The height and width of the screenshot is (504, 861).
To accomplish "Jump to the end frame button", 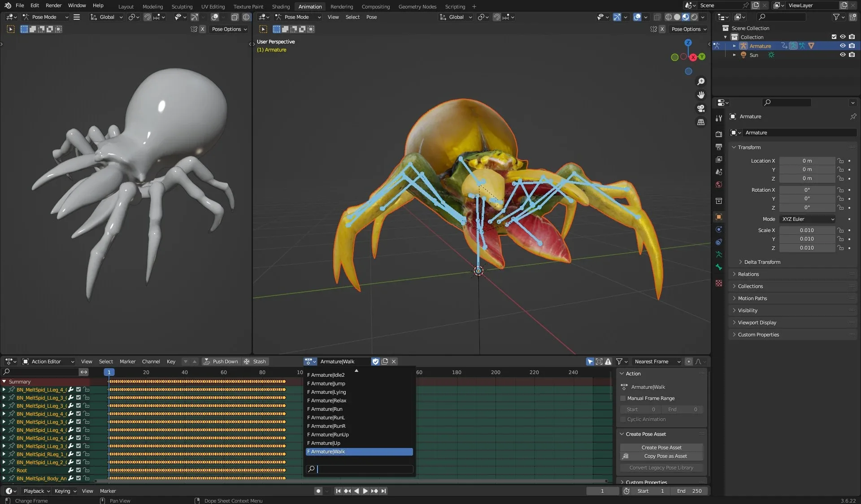I will (384, 491).
